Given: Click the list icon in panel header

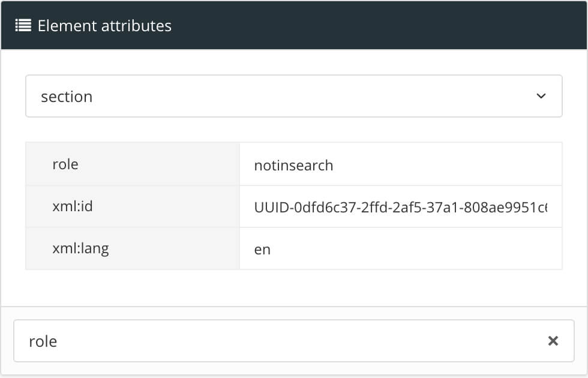Looking at the screenshot, I should pyautogui.click(x=23, y=26).
